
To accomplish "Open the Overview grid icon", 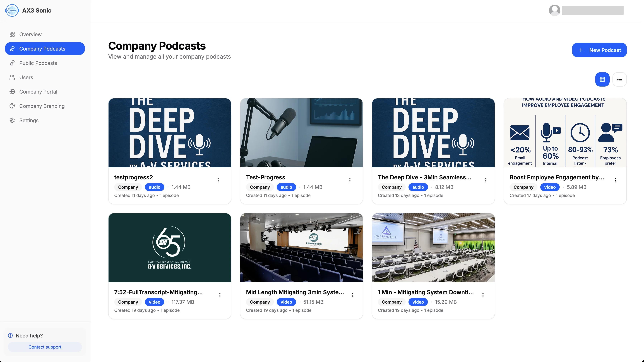I will 12,34.
